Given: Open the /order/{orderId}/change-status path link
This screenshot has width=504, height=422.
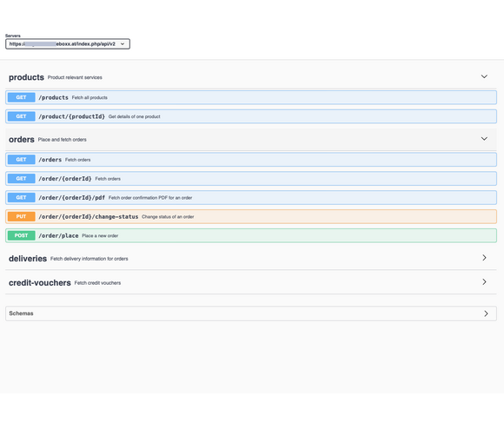Looking at the screenshot, I should 89,217.
